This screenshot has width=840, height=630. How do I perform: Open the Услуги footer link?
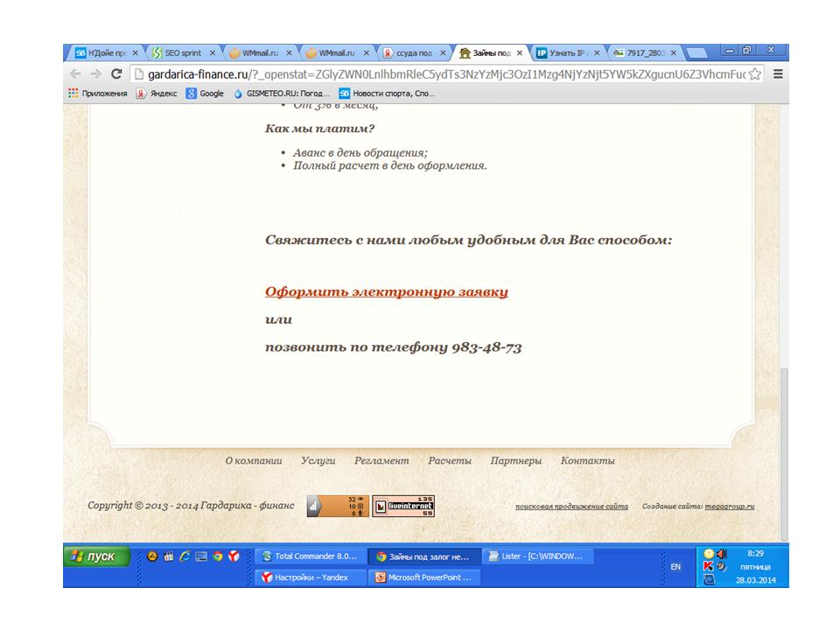click(x=318, y=461)
